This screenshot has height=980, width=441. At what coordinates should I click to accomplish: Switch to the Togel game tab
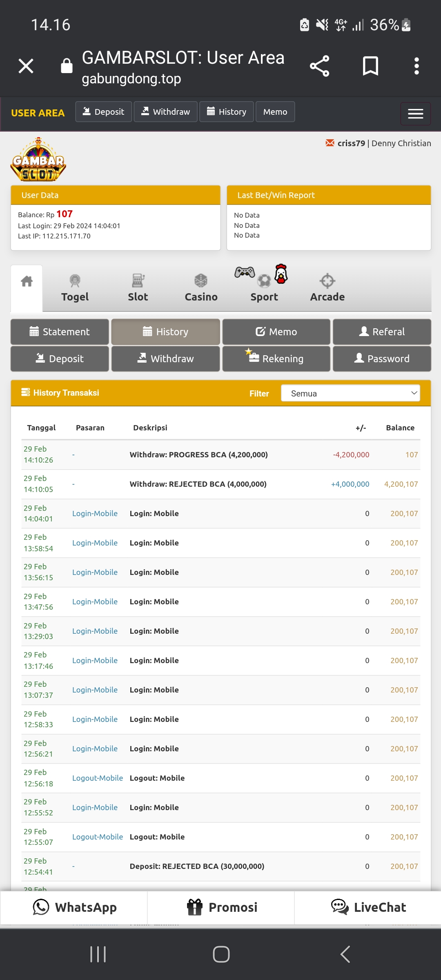(75, 288)
